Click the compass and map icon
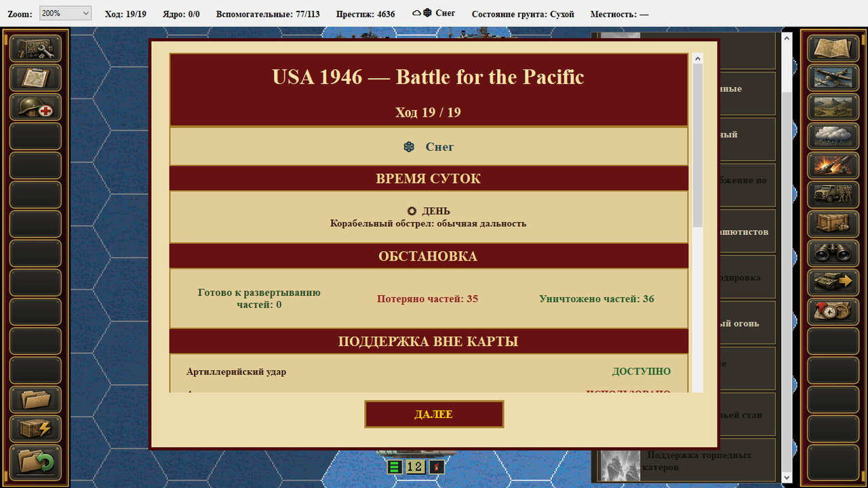The height and width of the screenshot is (488, 868). tap(833, 312)
